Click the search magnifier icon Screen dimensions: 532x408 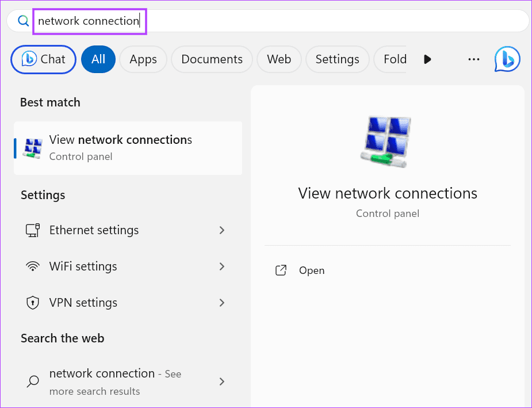click(23, 21)
